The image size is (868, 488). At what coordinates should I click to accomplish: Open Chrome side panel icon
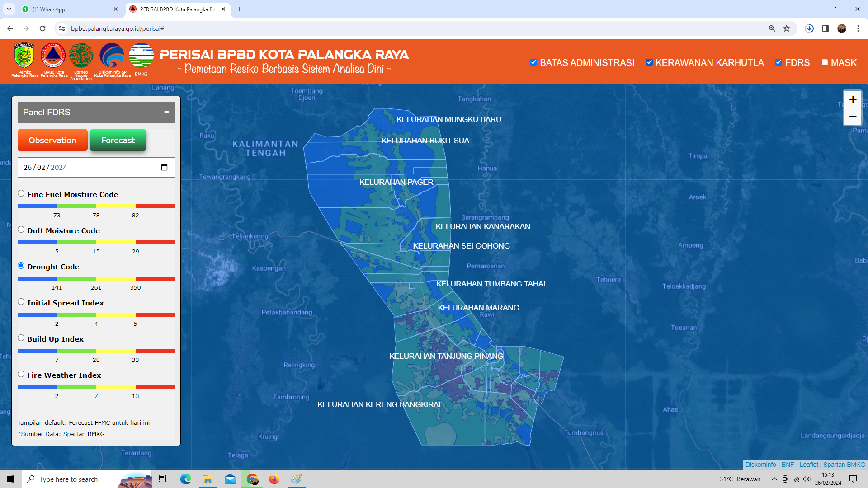pos(826,28)
